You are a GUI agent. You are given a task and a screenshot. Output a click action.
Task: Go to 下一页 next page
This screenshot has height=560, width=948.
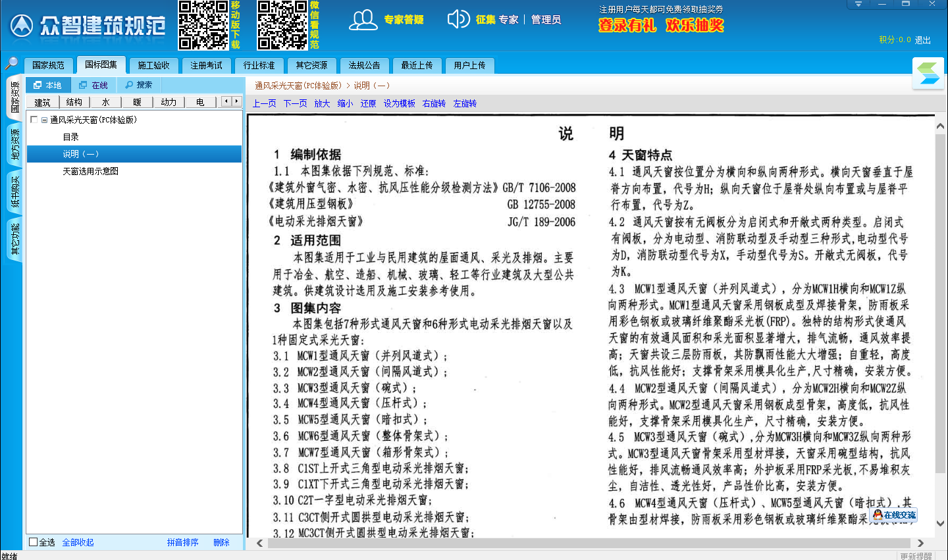click(x=296, y=103)
